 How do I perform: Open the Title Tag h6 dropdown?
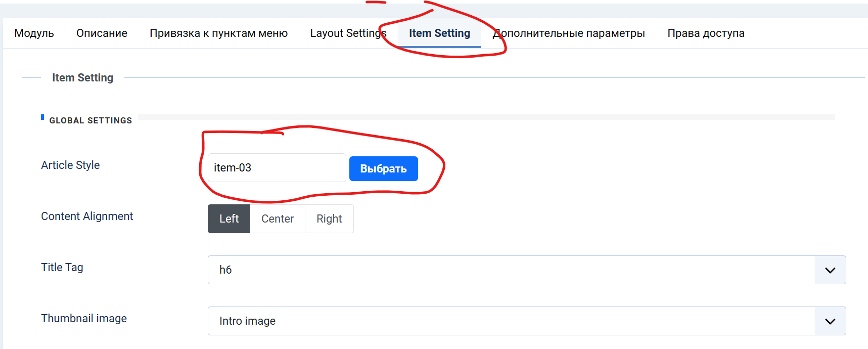(x=511, y=270)
